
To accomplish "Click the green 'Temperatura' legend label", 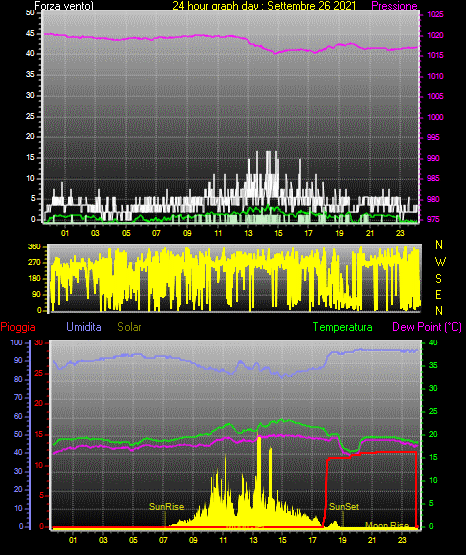I will click(x=342, y=327).
